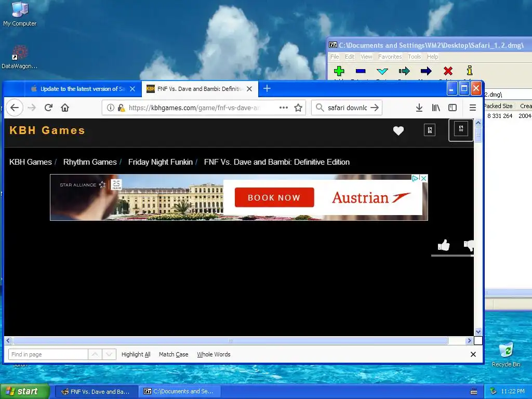Open File menu in 7-Zip window
Viewport: 532px width, 399px height.
335,57
